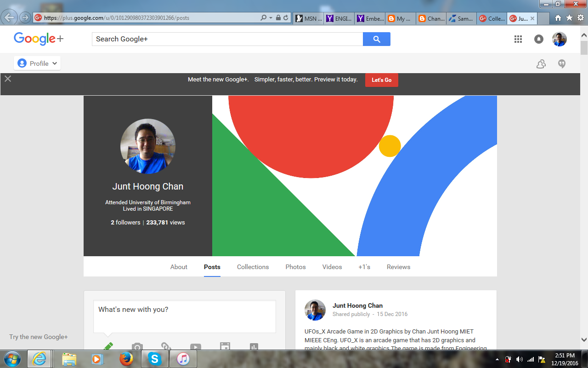Open the About tab
Image resolution: width=588 pixels, height=368 pixels.
[179, 267]
